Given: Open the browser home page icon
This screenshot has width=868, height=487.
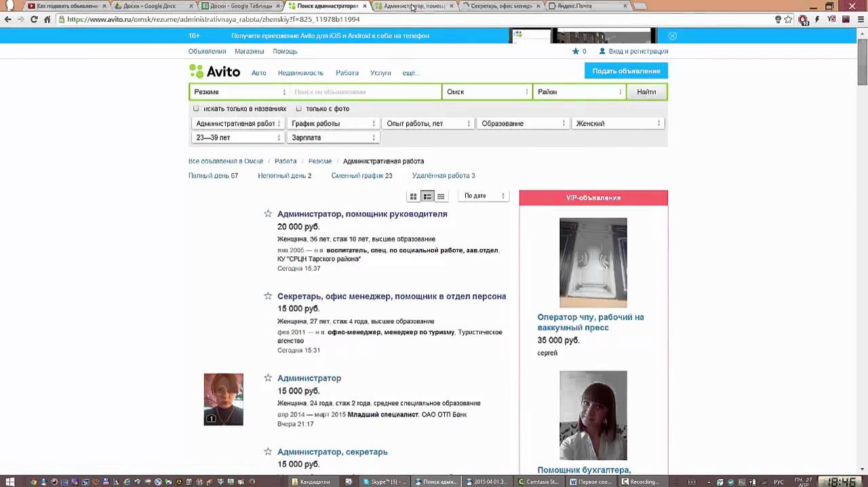Looking at the screenshot, I should 47,20.
